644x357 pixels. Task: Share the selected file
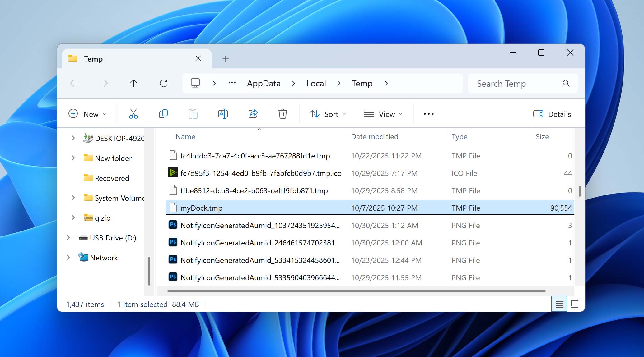253,114
